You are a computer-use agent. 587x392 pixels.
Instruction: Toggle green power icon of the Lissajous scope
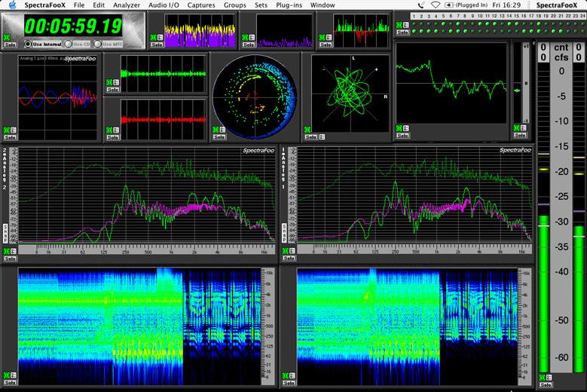pyautogui.click(x=310, y=130)
